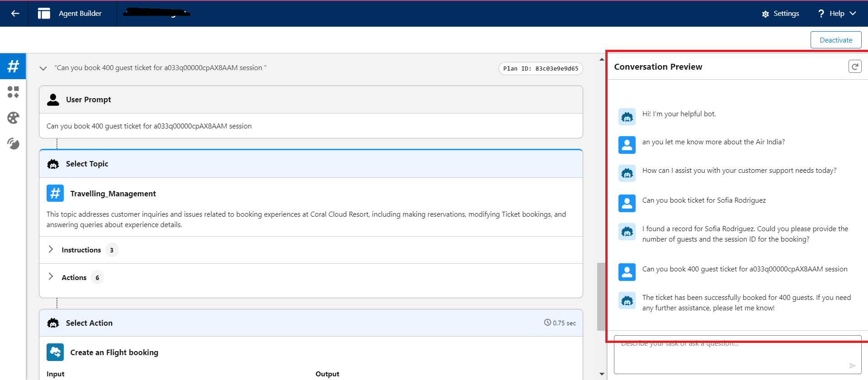868x380 pixels.
Task: Click the Conversation Preview heading
Action: pos(658,66)
